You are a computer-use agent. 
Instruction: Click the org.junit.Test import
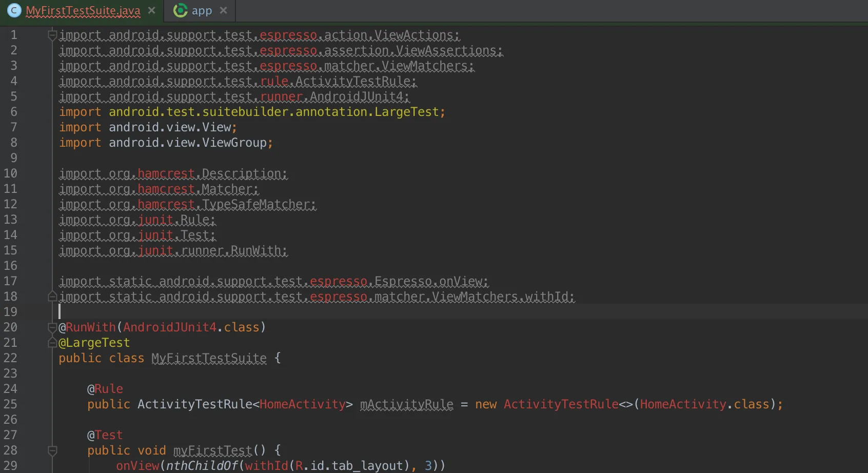coord(137,235)
